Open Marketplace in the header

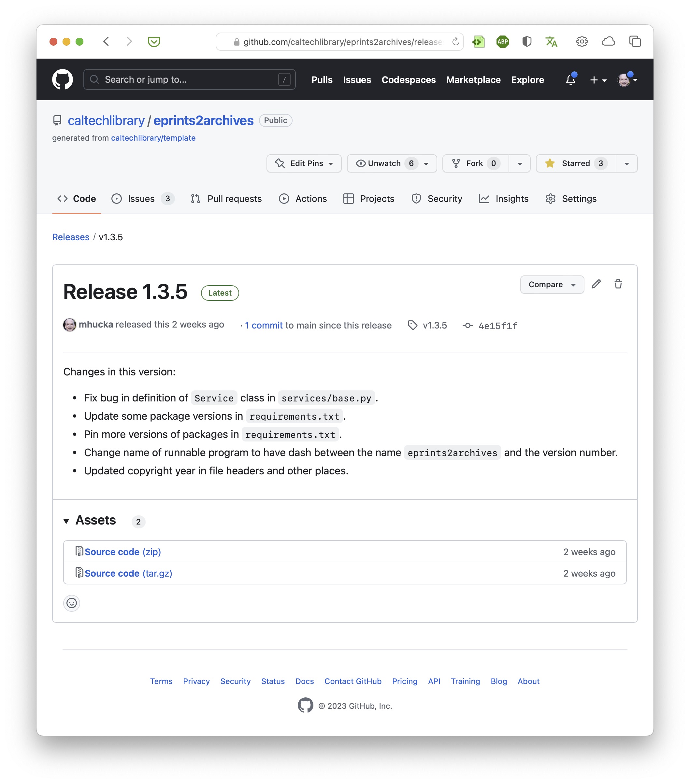(x=473, y=80)
